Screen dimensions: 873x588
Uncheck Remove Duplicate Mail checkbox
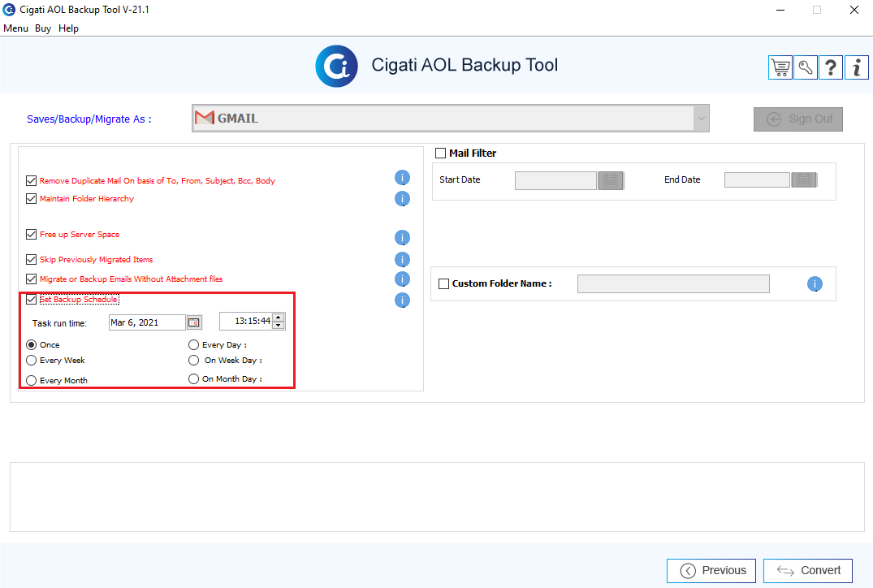(31, 180)
